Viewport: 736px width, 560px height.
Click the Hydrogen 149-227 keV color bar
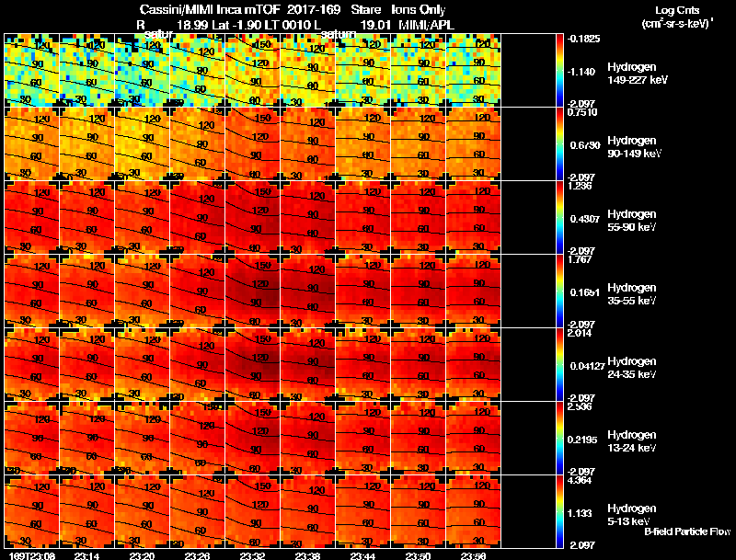click(x=559, y=70)
